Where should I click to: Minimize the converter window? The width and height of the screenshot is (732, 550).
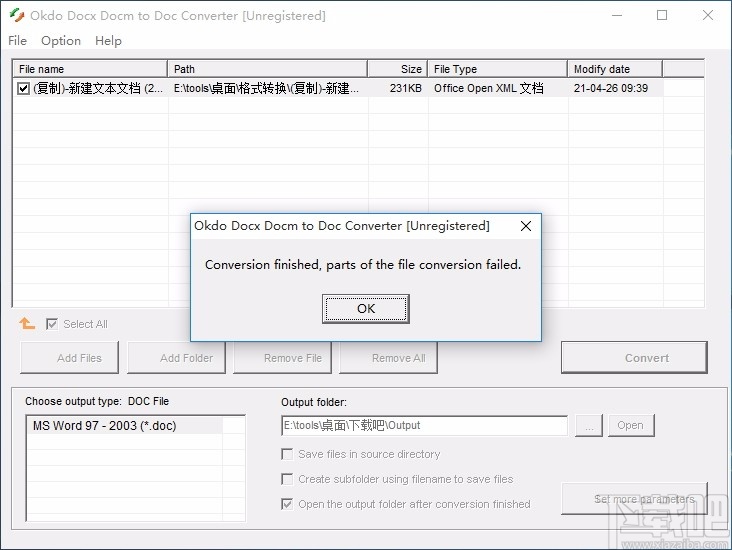point(617,15)
